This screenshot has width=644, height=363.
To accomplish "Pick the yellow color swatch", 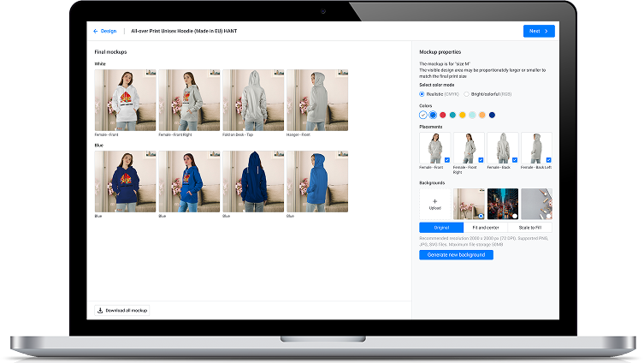I will (463, 115).
